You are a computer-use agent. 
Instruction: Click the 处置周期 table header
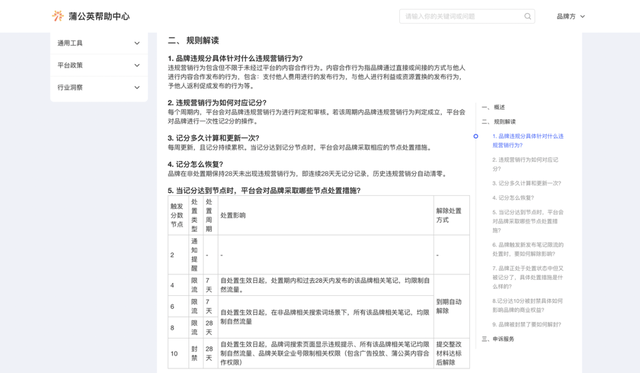[x=210, y=215]
